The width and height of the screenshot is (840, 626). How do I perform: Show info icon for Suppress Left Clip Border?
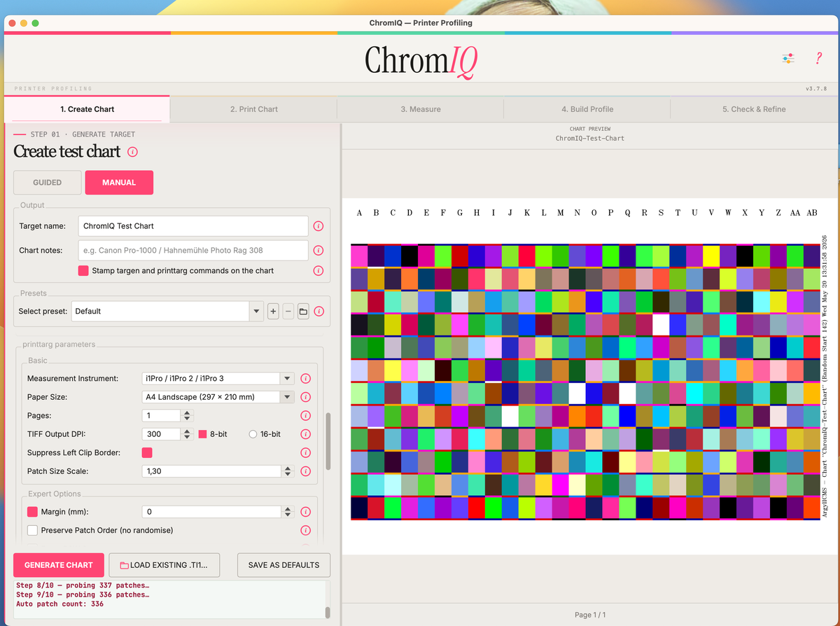coord(306,452)
